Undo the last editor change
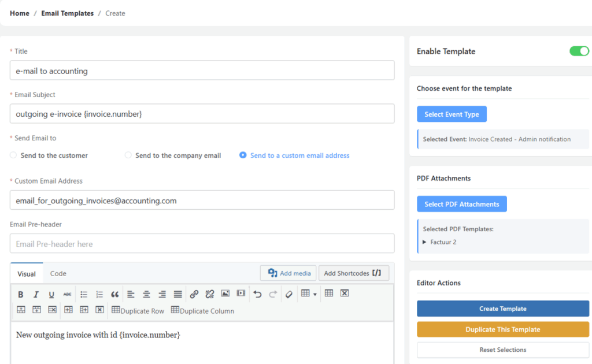The image size is (592, 364). click(257, 294)
